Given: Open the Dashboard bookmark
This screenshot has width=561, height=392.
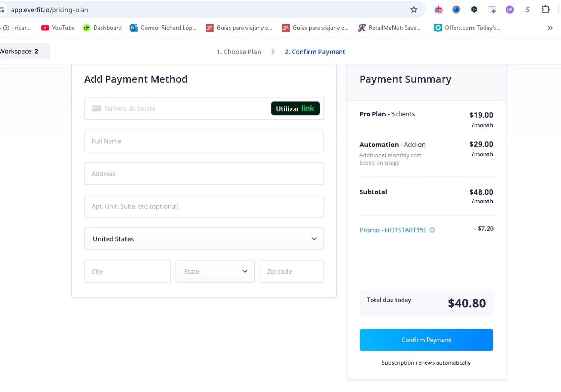Looking at the screenshot, I should (102, 28).
